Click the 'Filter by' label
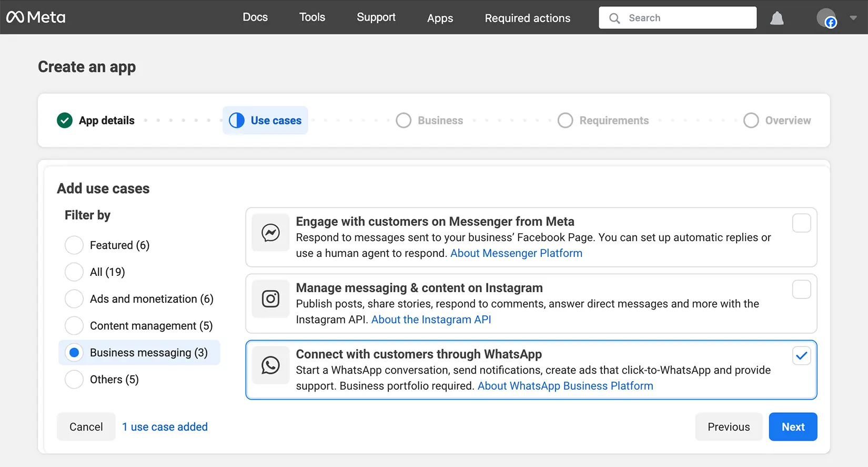Image resolution: width=868 pixels, height=467 pixels. coord(87,215)
